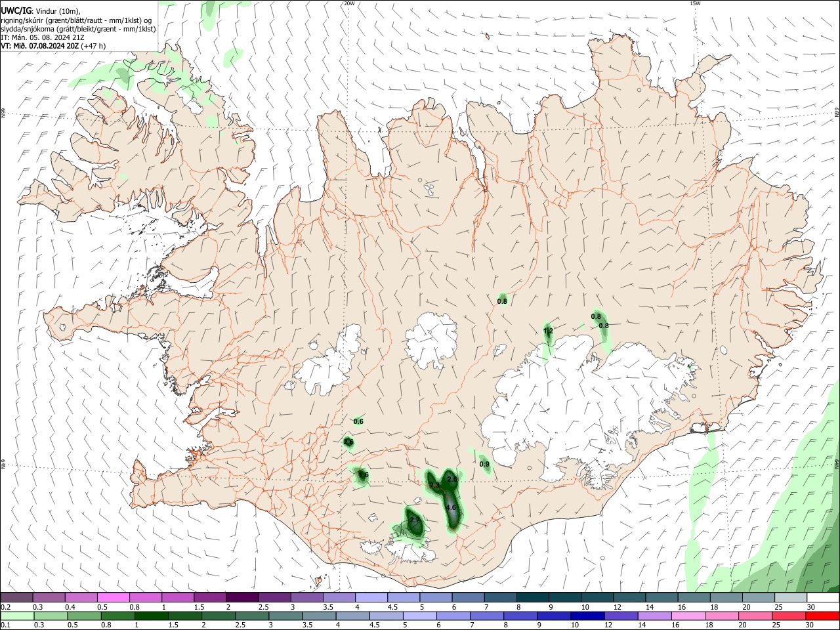Pick the pale green 0.1 swatch in the rain legend
This screenshot has width=840, height=630.
point(16,616)
